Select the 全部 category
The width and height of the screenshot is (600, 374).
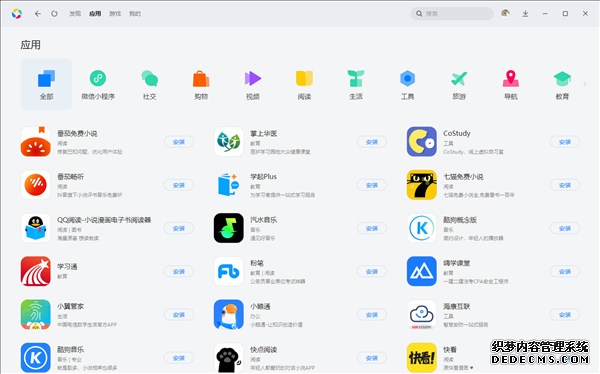click(x=46, y=84)
